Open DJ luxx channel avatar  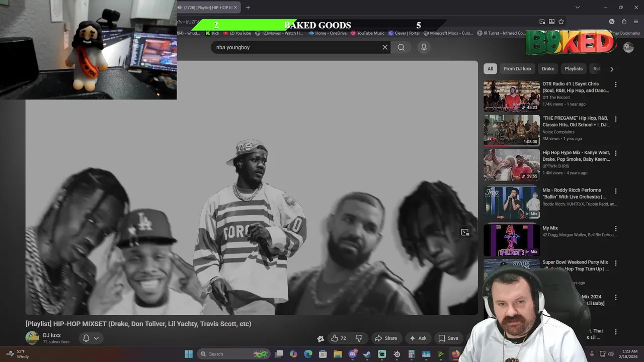[32, 338]
